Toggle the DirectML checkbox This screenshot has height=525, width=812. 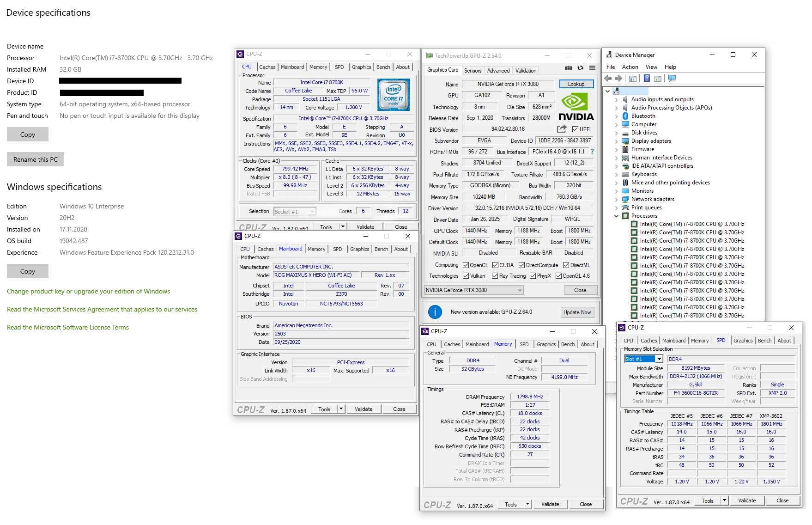[x=566, y=265]
